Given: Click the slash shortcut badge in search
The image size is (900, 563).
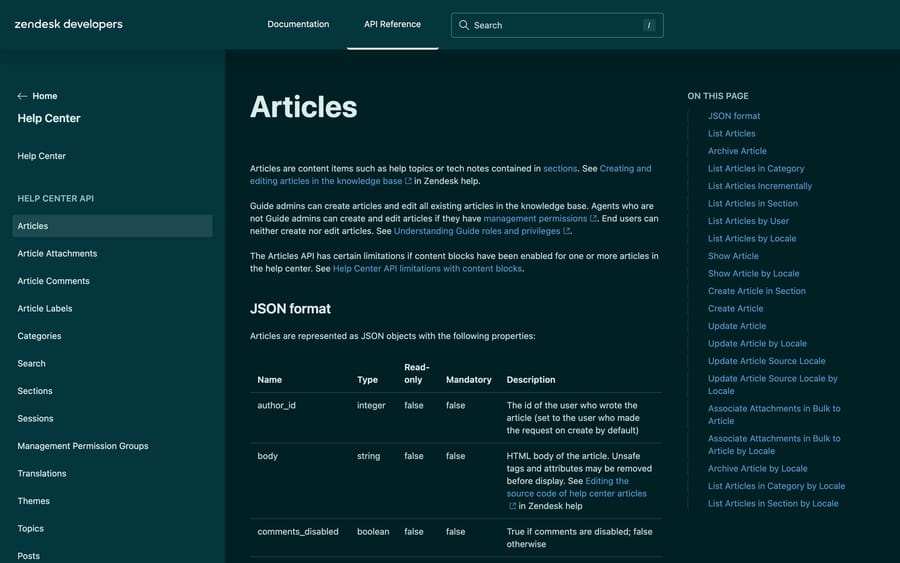Looking at the screenshot, I should [649, 25].
